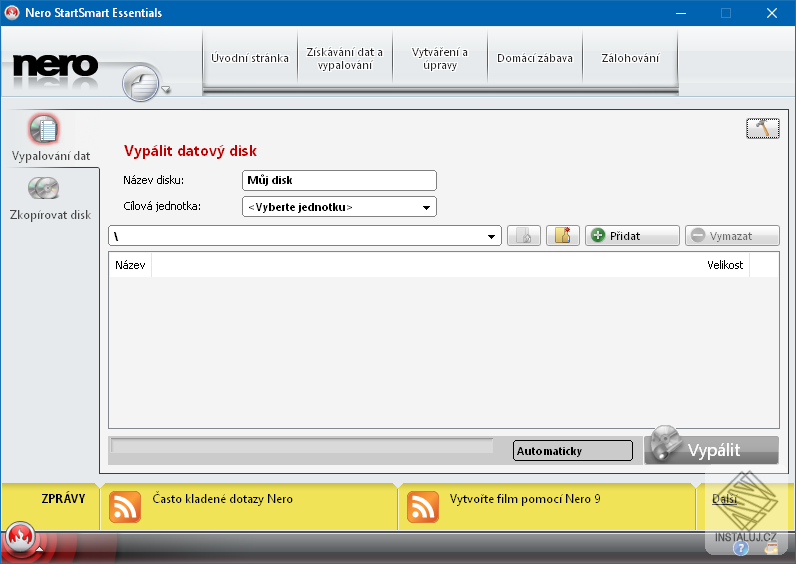Switch to the Úvodní stránka tab
796x564 pixels.
coord(250,58)
